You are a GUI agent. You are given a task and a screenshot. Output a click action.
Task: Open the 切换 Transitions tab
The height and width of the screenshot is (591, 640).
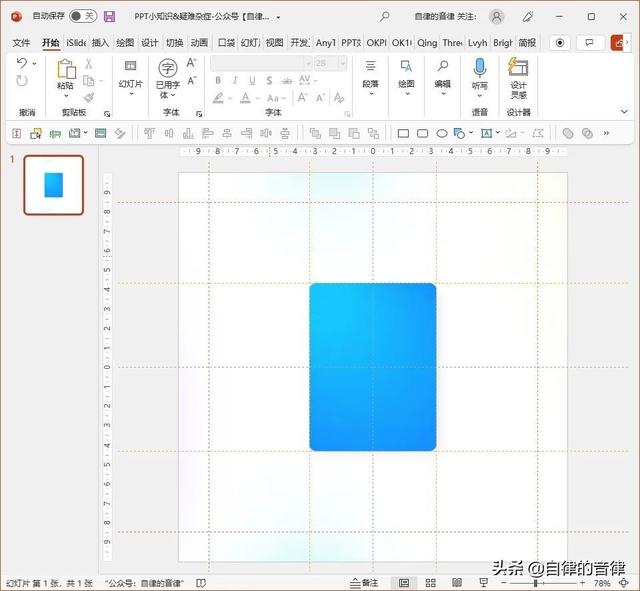pos(175,42)
